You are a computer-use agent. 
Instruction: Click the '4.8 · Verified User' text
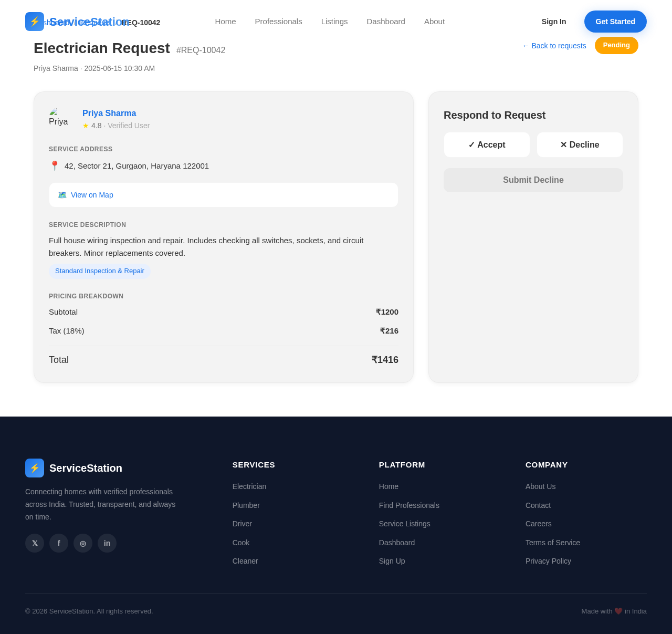[x=120, y=126]
